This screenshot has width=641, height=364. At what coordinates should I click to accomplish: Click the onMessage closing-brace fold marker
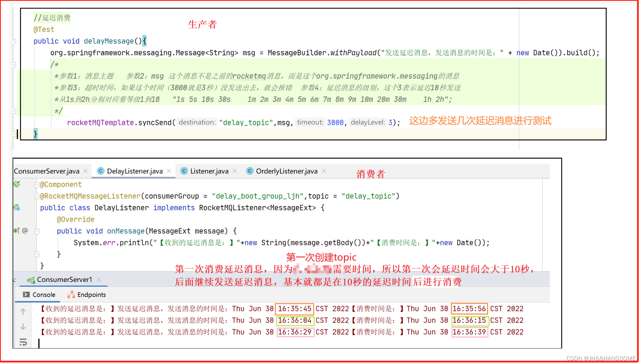pyautogui.click(x=37, y=254)
